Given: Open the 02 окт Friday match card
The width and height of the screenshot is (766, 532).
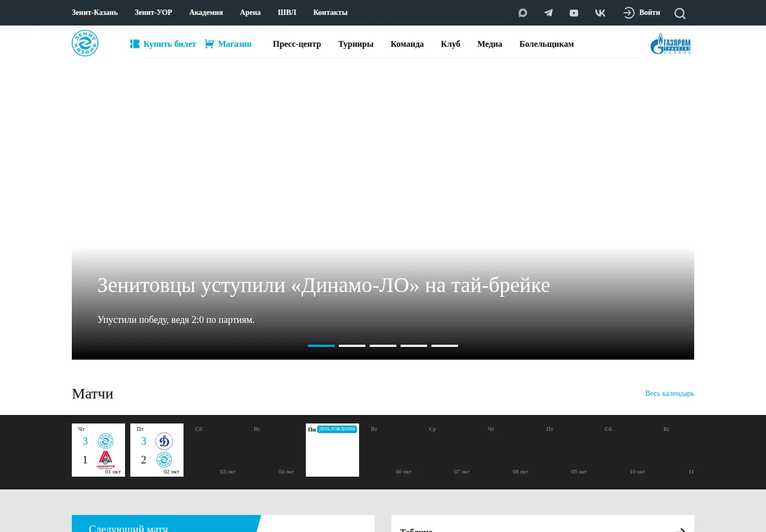Looking at the screenshot, I should point(157,450).
